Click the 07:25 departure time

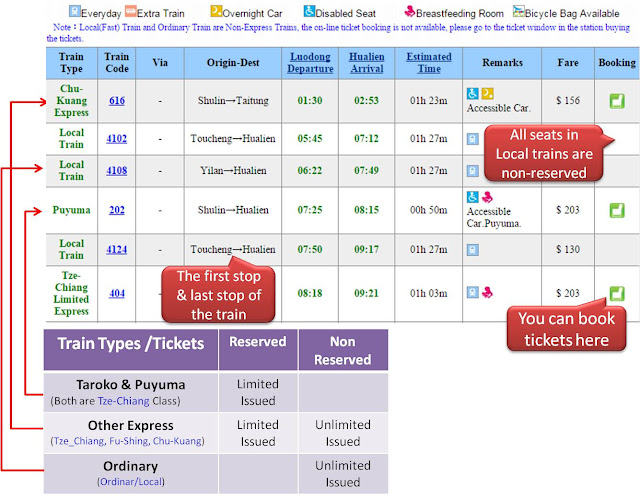310,210
